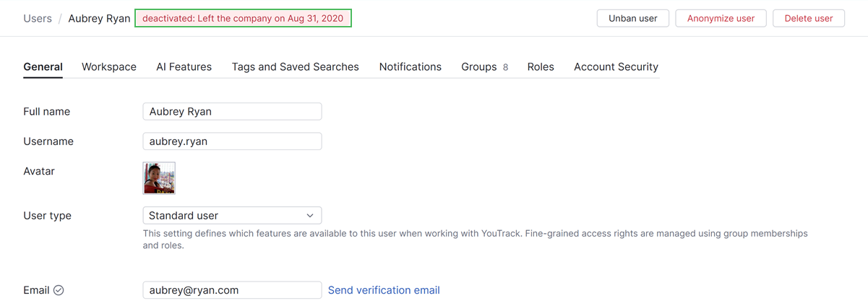Open the Account Security tab
The height and width of the screenshot is (306, 868).
tap(616, 66)
